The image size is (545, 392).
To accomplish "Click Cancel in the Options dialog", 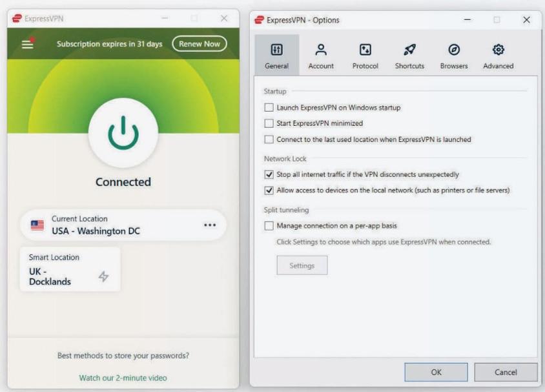I will click(506, 372).
